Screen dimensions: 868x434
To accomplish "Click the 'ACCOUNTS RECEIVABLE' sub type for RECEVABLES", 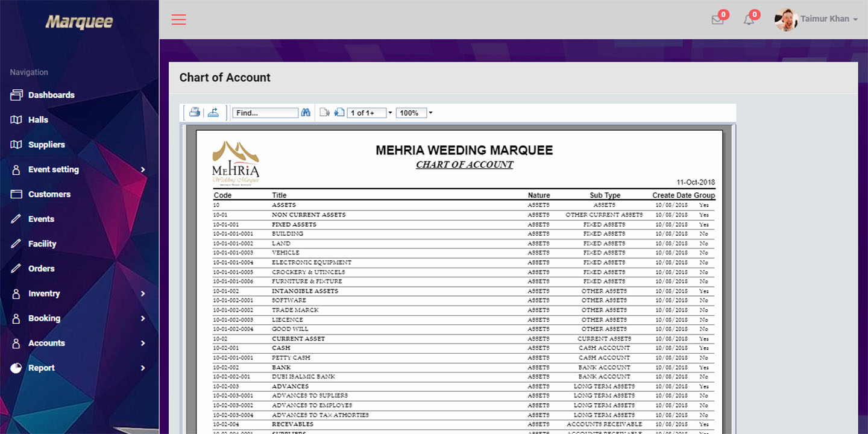I will coord(605,424).
